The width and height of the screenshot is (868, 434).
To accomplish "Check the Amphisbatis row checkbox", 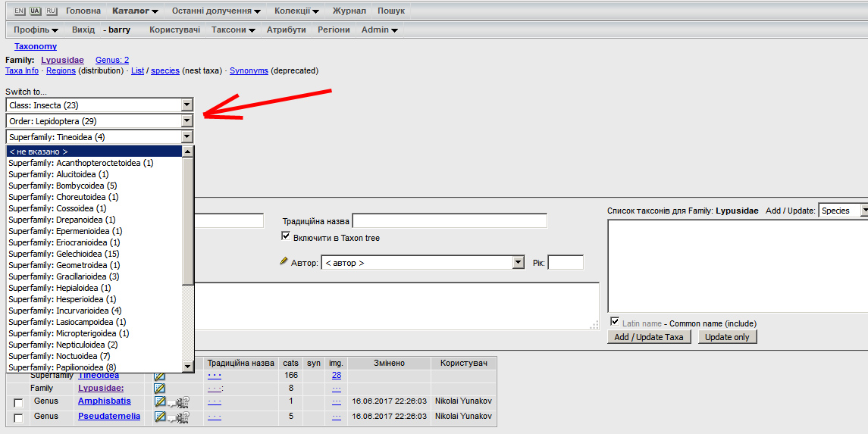I will coord(18,402).
